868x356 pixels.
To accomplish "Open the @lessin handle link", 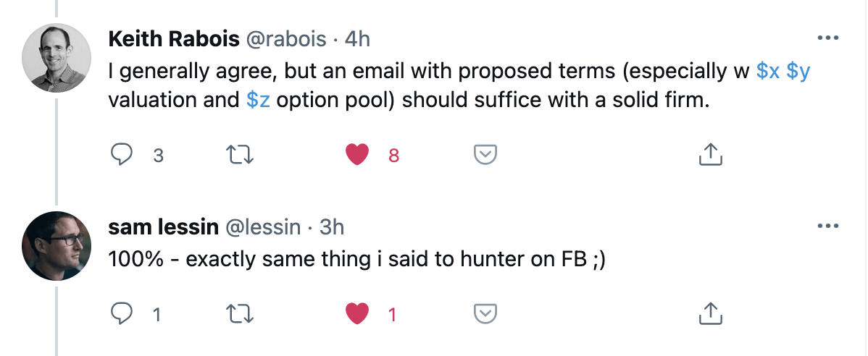I will tap(265, 226).
